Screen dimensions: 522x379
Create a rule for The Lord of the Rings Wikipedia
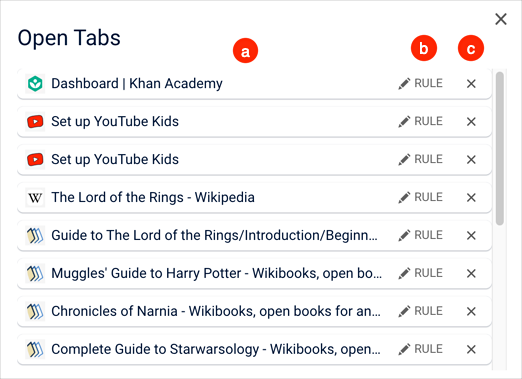(420, 197)
